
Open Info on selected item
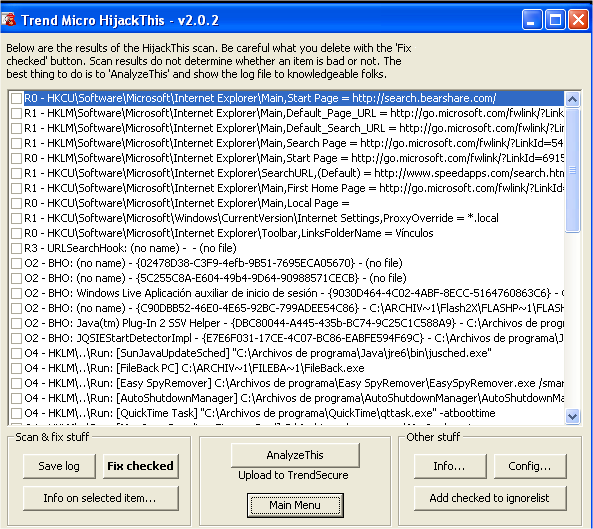tap(100, 498)
